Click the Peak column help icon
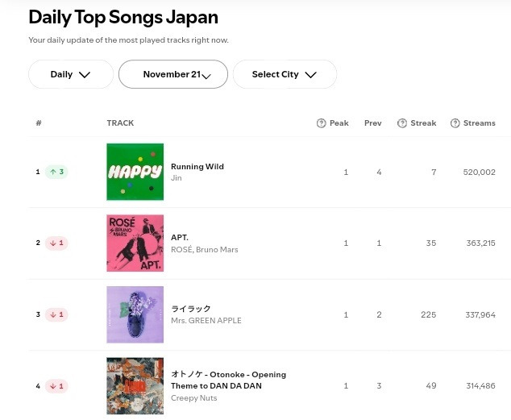The image size is (511, 420). coord(322,123)
